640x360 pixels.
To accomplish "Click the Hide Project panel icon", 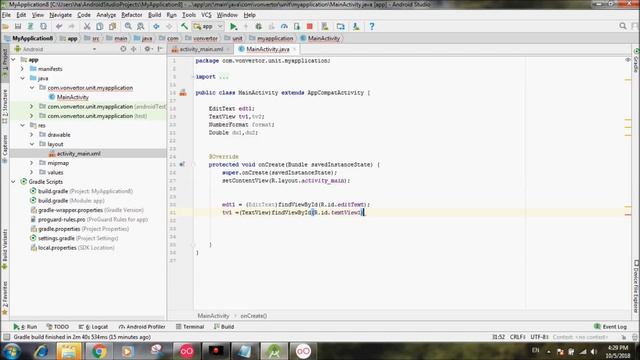I will coord(160,49).
